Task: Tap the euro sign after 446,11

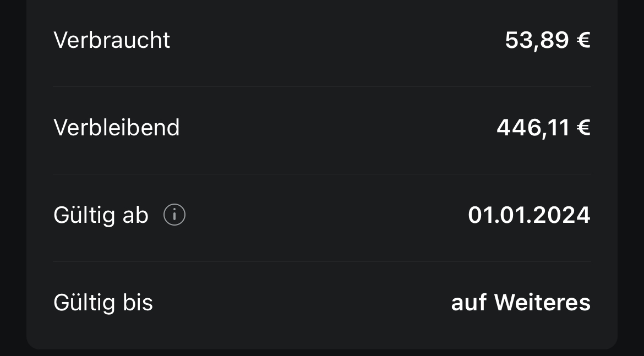Action: (x=583, y=128)
